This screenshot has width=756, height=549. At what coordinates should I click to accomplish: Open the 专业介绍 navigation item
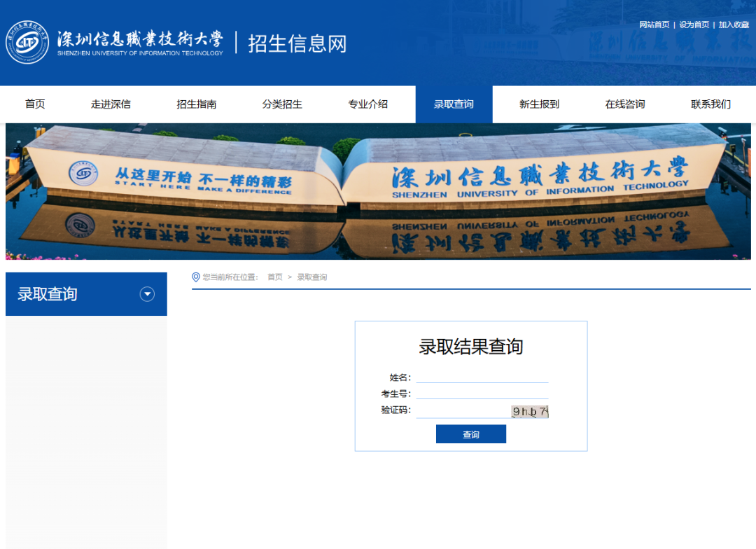point(368,104)
